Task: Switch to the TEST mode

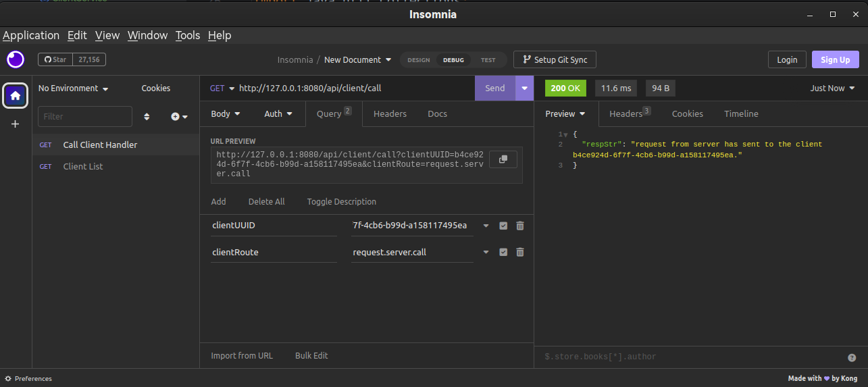Action: point(488,60)
